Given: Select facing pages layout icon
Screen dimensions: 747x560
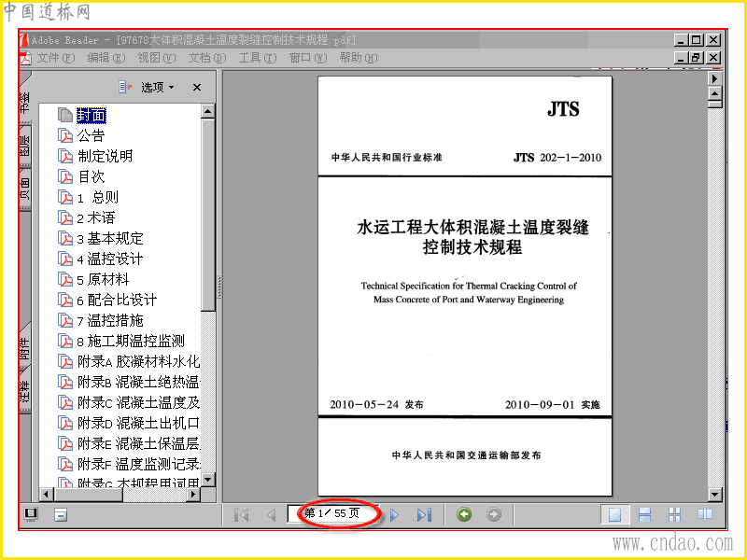Looking at the screenshot, I should click(x=705, y=514).
